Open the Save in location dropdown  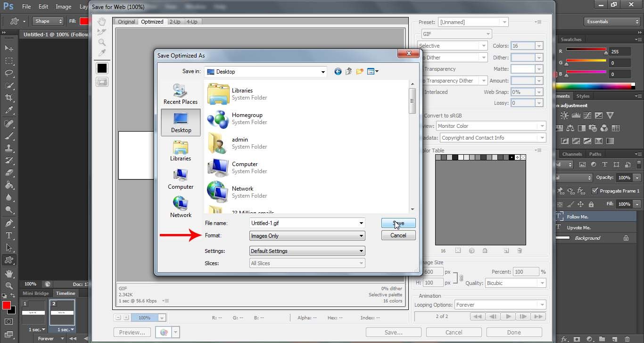pyautogui.click(x=323, y=72)
